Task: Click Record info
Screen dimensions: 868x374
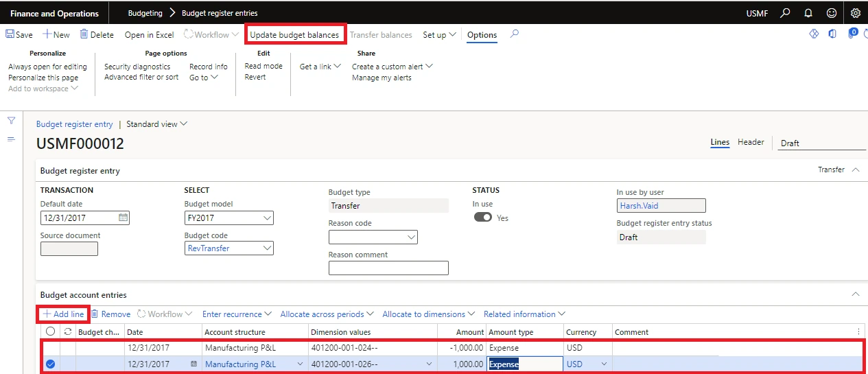Action: tap(209, 67)
